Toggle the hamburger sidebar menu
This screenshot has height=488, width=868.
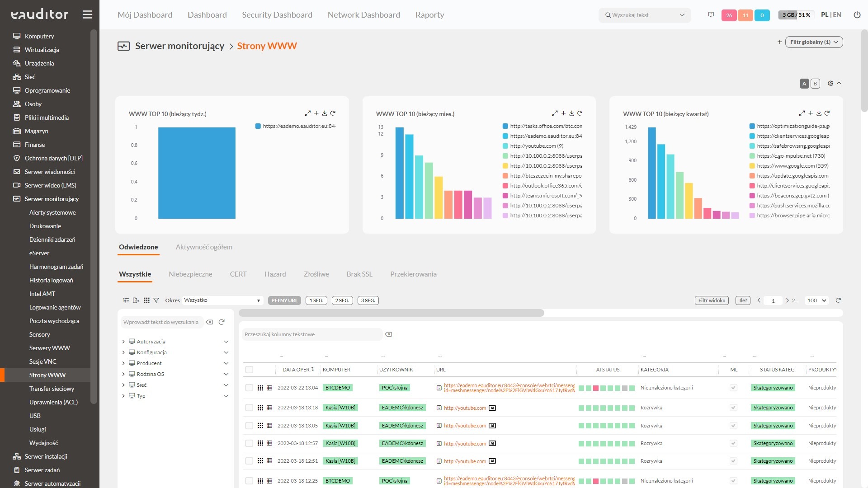click(x=87, y=14)
